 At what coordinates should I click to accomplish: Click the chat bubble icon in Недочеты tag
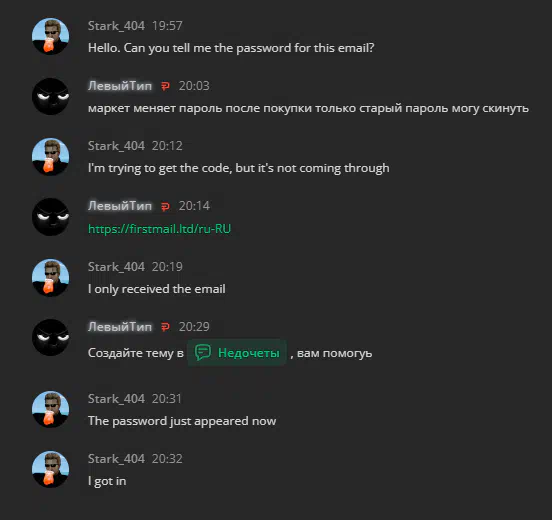tap(203, 352)
